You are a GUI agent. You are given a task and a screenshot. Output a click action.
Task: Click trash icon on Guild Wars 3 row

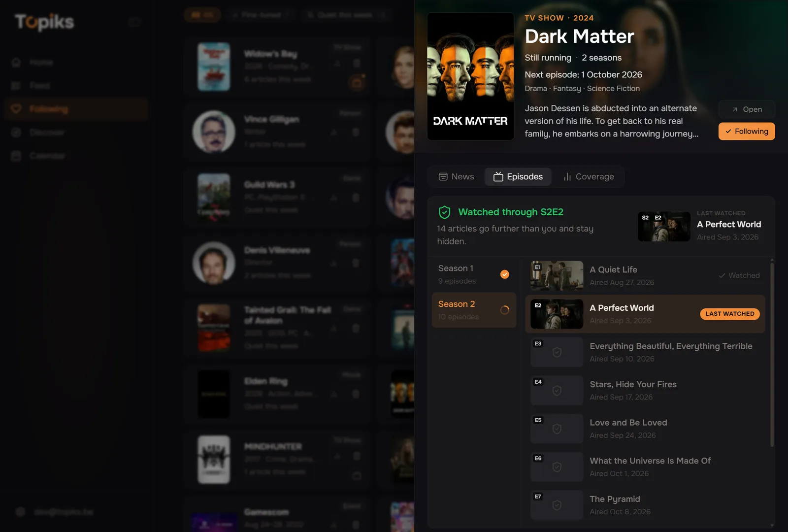[356, 198]
